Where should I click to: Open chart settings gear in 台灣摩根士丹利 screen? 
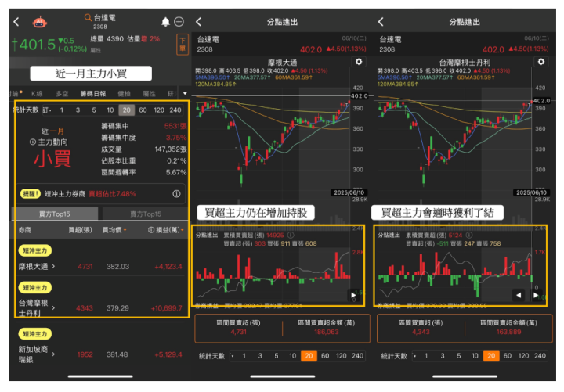[541, 62]
